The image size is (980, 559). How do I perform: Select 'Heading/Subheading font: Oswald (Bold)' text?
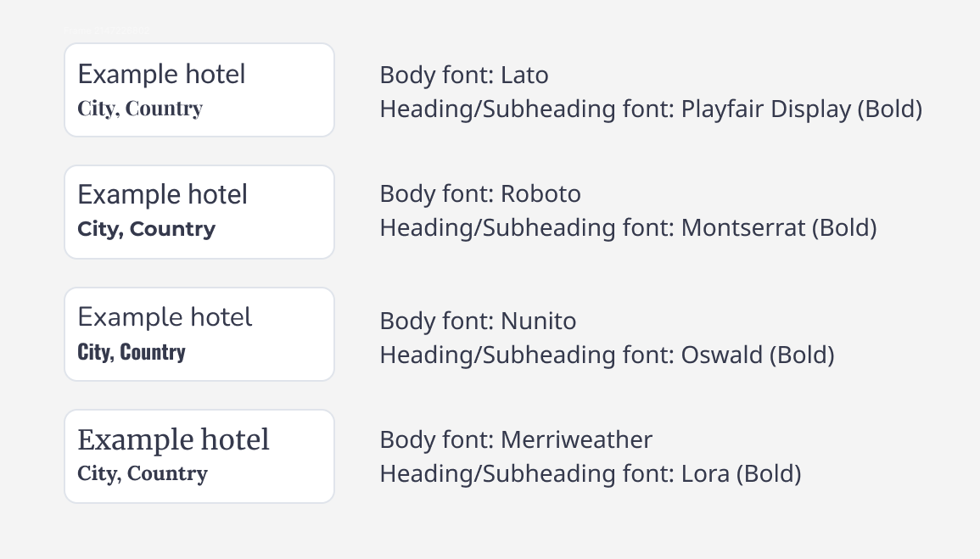607,355
